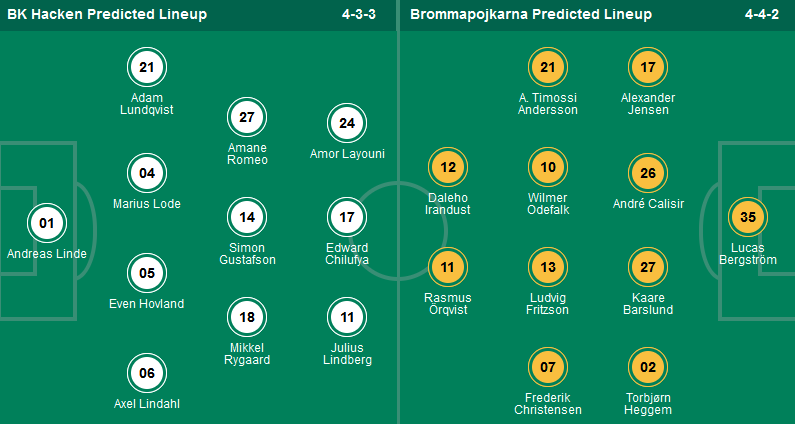The height and width of the screenshot is (424, 795).
Task: Select Adam Lundqvist's number 21 white badge
Action: click(x=147, y=67)
